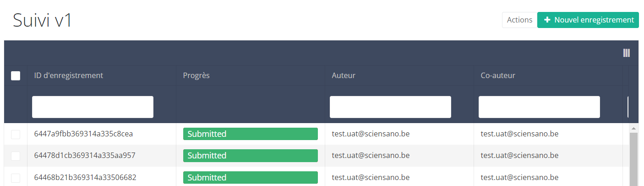Toggle the select-all header checkbox
Viewport: 644px width, 186px height.
coord(16,76)
